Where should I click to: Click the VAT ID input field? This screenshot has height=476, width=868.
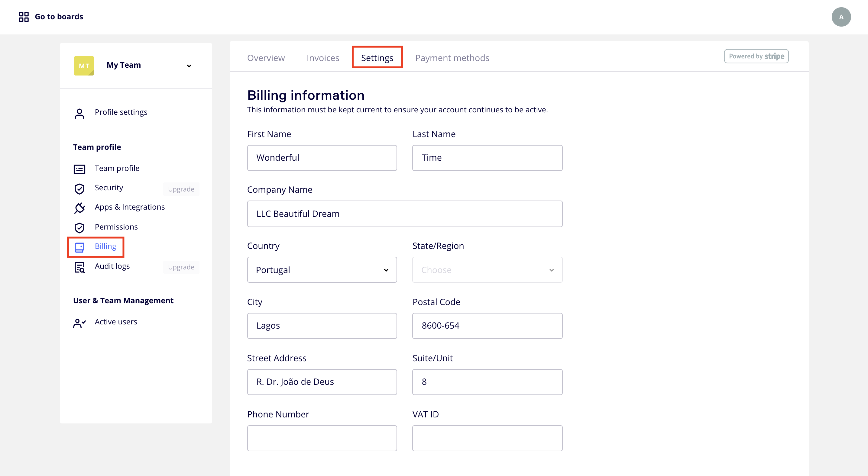click(487, 438)
